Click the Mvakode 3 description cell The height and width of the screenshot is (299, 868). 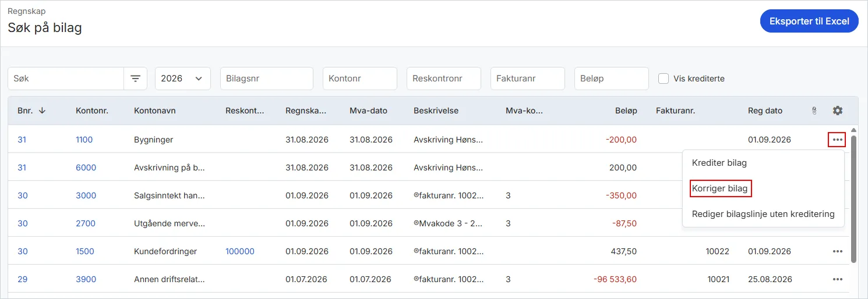pyautogui.click(x=449, y=223)
